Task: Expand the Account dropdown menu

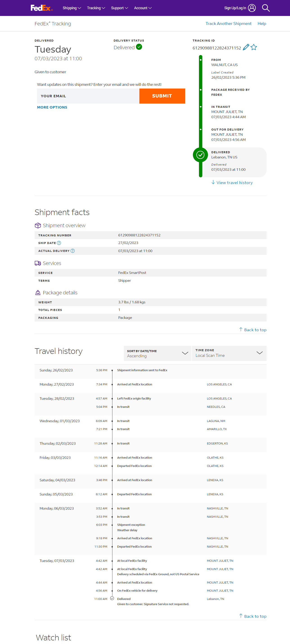Action: coord(143,8)
